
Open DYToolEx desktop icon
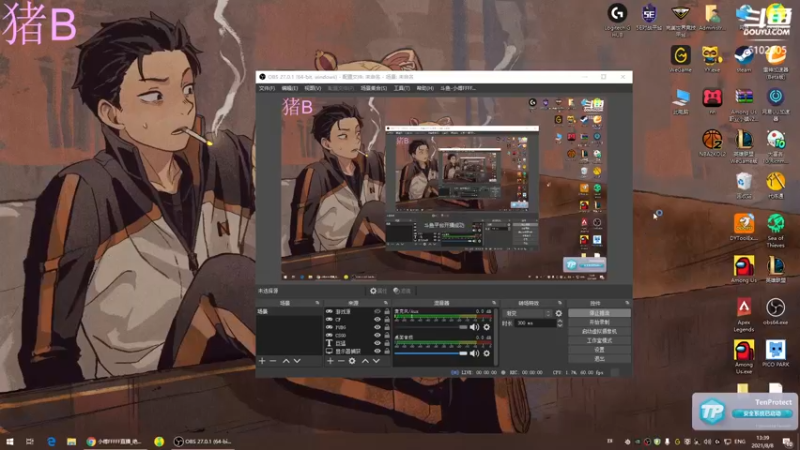pyautogui.click(x=744, y=227)
